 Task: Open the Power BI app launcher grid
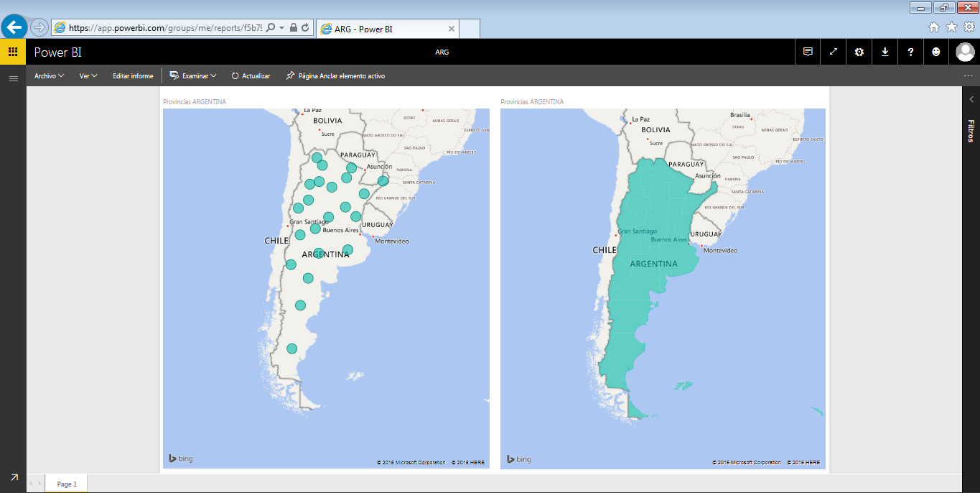[x=13, y=52]
